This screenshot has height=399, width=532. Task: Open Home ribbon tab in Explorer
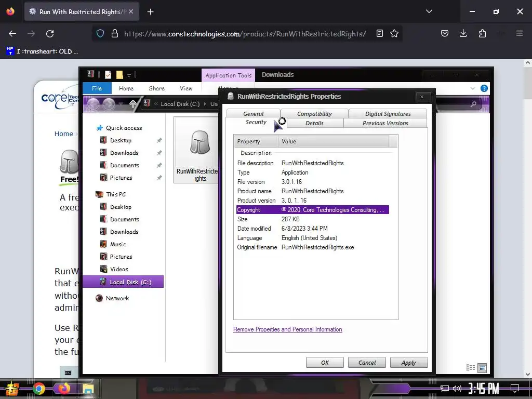[x=126, y=88]
